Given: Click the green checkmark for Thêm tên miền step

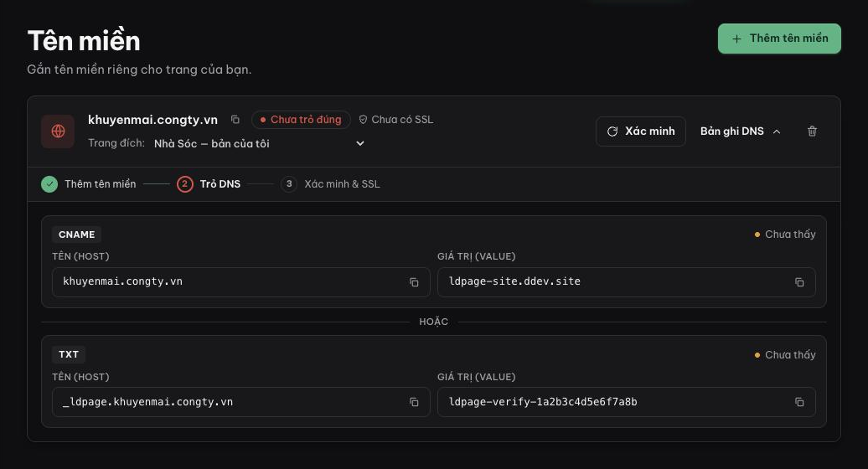Looking at the screenshot, I should 49,184.
